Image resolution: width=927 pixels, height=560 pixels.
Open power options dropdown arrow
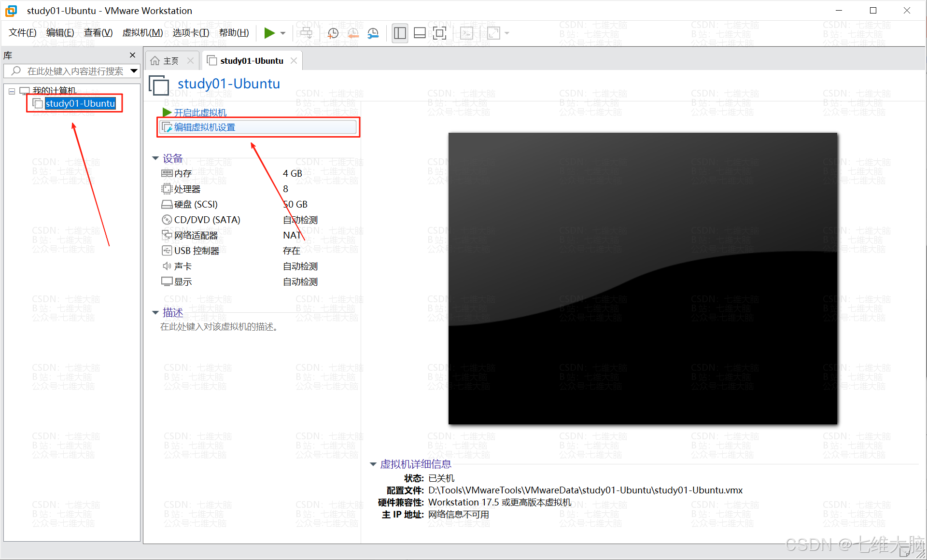pyautogui.click(x=283, y=33)
